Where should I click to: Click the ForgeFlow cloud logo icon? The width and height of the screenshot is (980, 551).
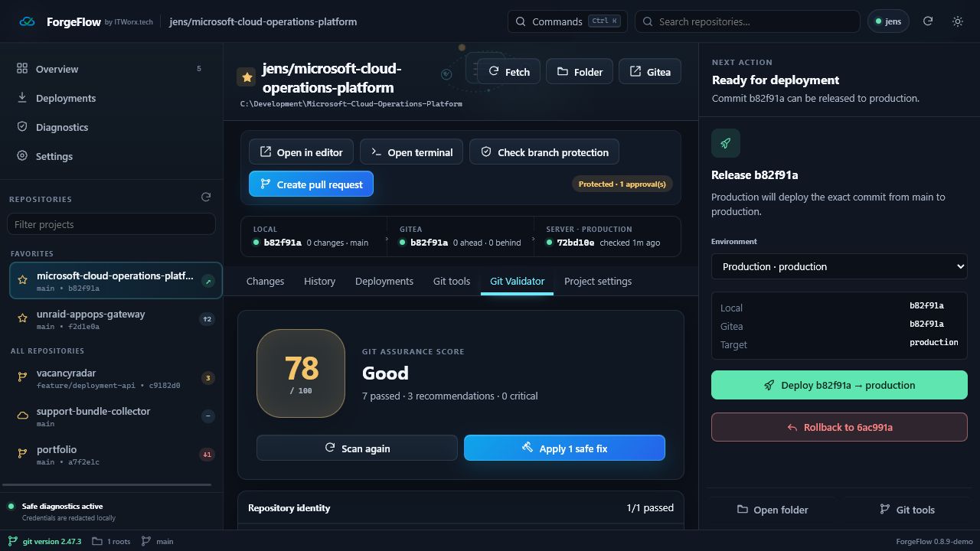pos(27,21)
